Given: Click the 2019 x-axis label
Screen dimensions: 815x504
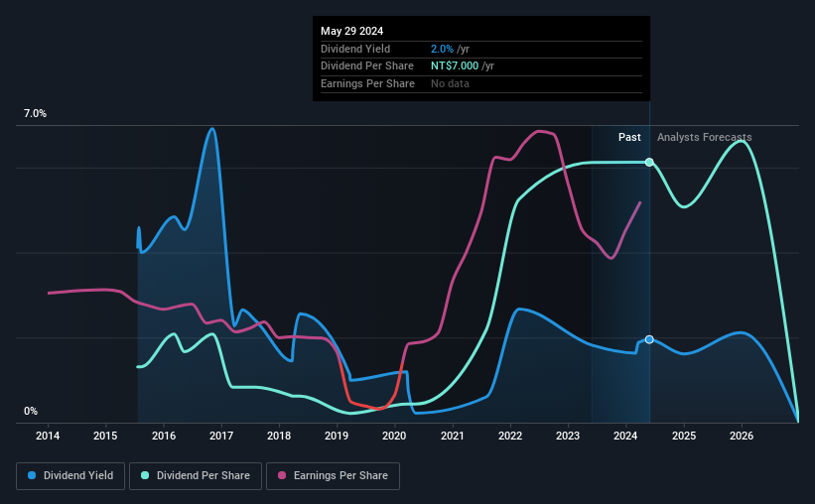Looking at the screenshot, I should pyautogui.click(x=337, y=436).
